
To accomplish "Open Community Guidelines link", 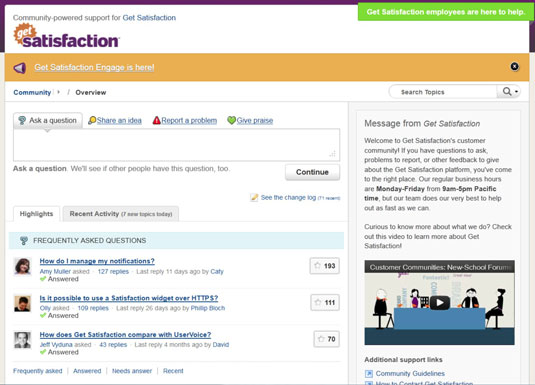I will 410,374.
